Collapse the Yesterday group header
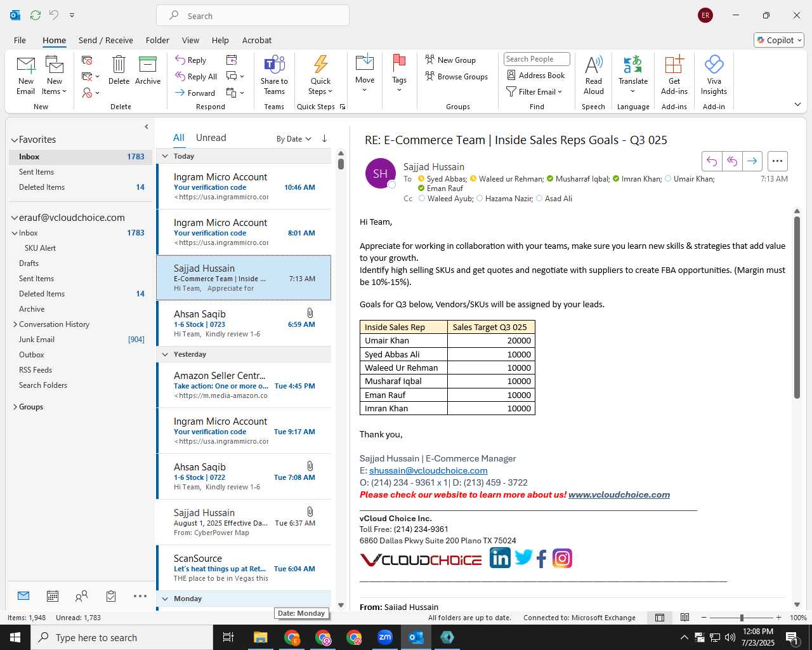Screen dimensions: 812x650 [x=165, y=354]
